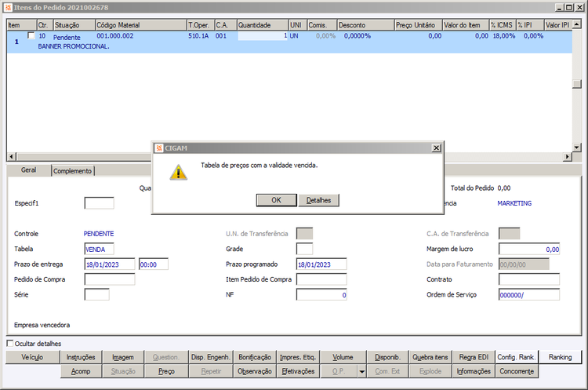
Task: Click the Código Material column header
Action: [x=140, y=25]
